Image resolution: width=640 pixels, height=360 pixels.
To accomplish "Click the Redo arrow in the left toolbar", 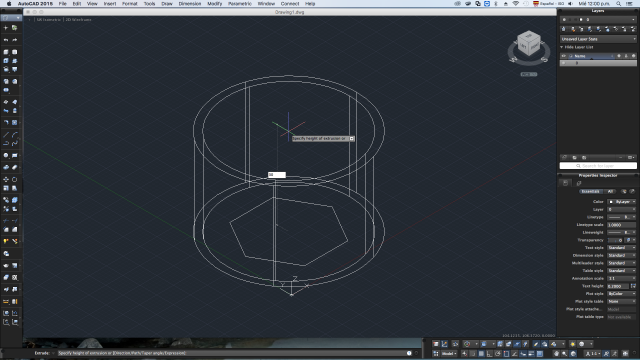I will click(x=15, y=40).
